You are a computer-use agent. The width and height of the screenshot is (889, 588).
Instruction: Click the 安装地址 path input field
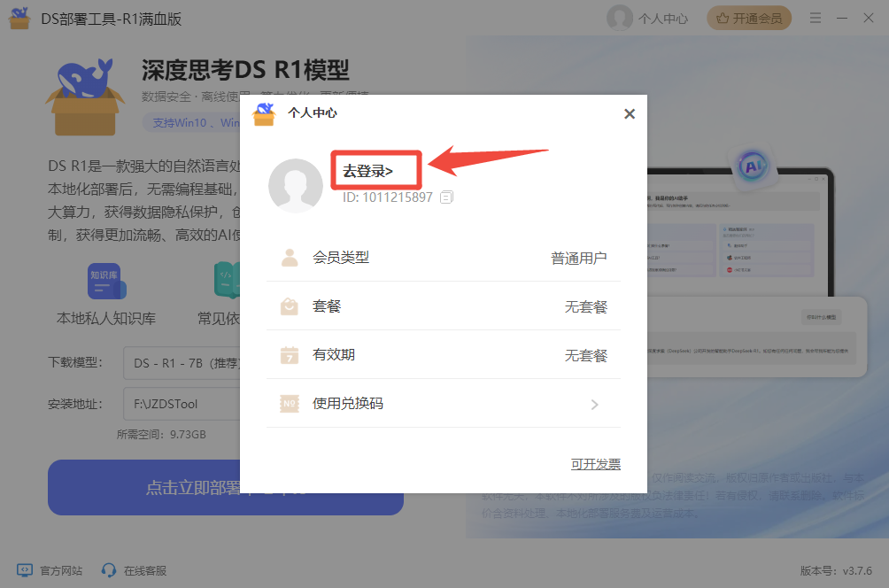pyautogui.click(x=182, y=404)
